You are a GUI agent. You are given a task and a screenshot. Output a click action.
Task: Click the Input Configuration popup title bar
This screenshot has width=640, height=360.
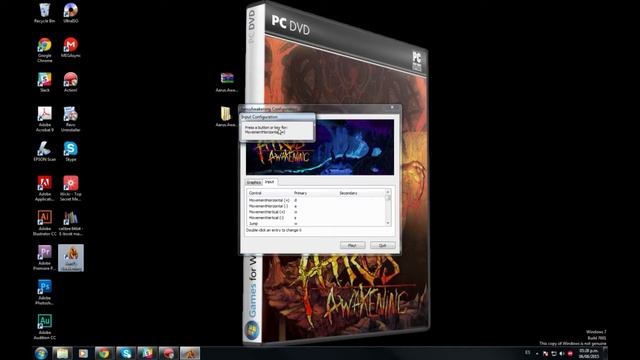(x=277, y=117)
